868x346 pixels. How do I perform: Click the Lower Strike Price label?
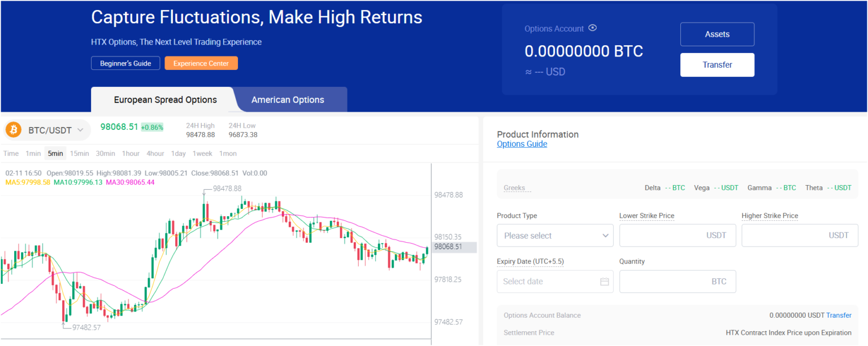coord(646,216)
